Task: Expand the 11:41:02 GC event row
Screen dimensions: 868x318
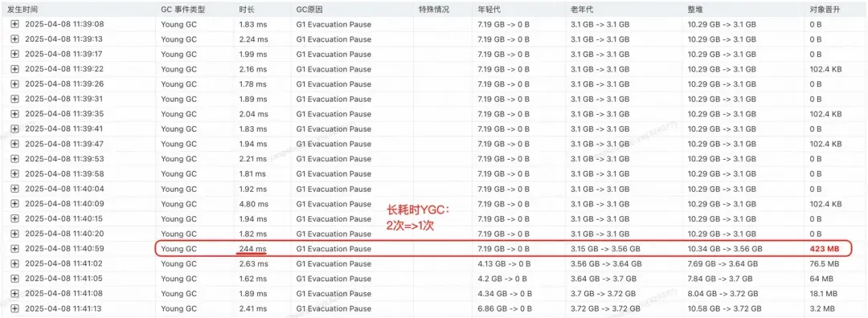Action: coord(15,263)
